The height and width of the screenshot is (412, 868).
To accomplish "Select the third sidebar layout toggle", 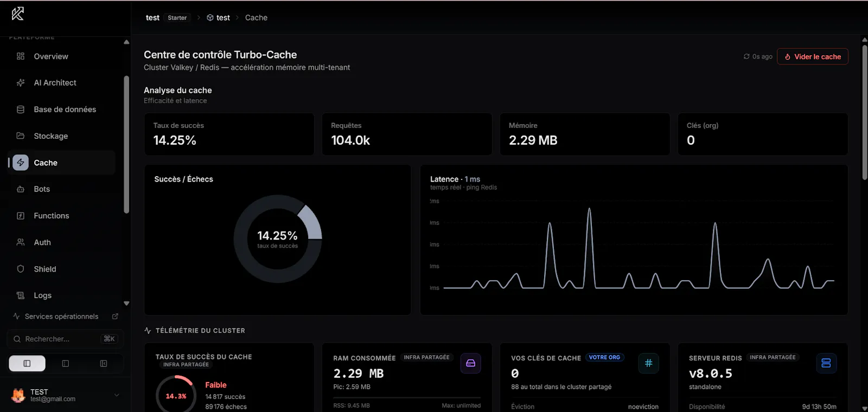I will click(104, 364).
